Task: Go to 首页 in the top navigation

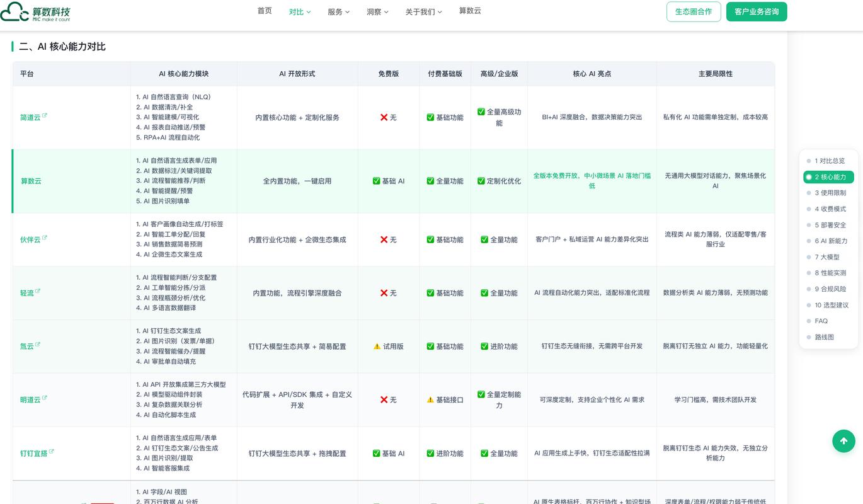Action: point(265,11)
